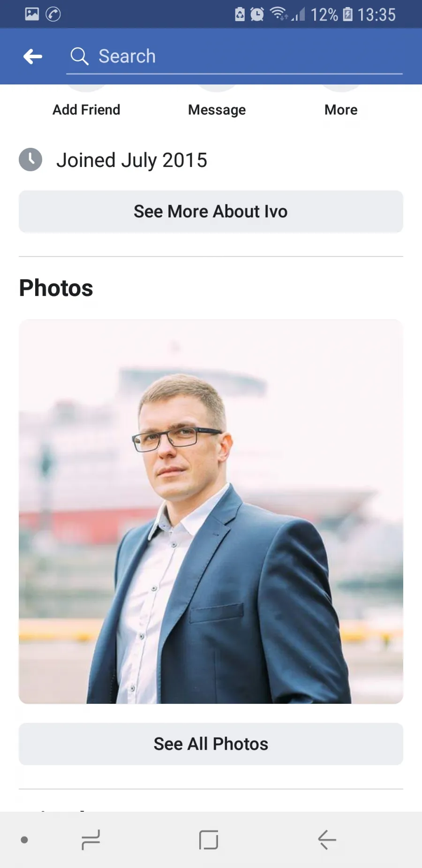Open the profile photo thumbnail

pos(211,512)
